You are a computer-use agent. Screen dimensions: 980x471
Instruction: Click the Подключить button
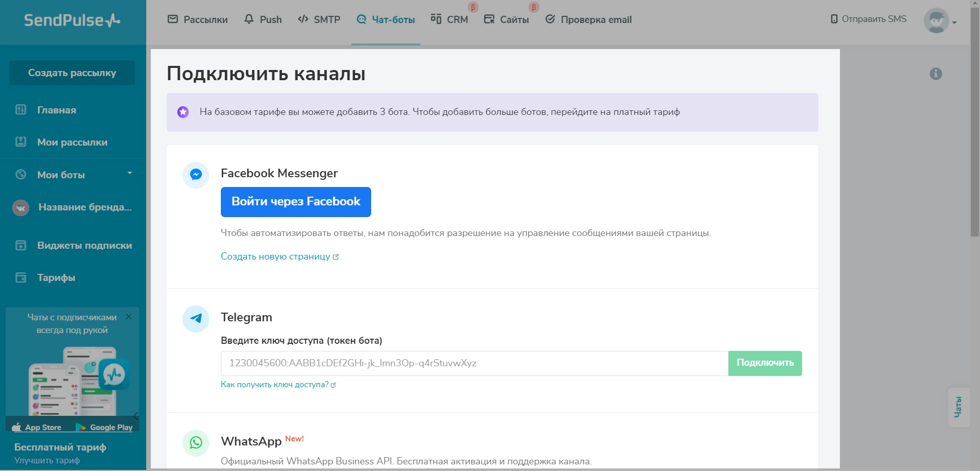coord(765,363)
